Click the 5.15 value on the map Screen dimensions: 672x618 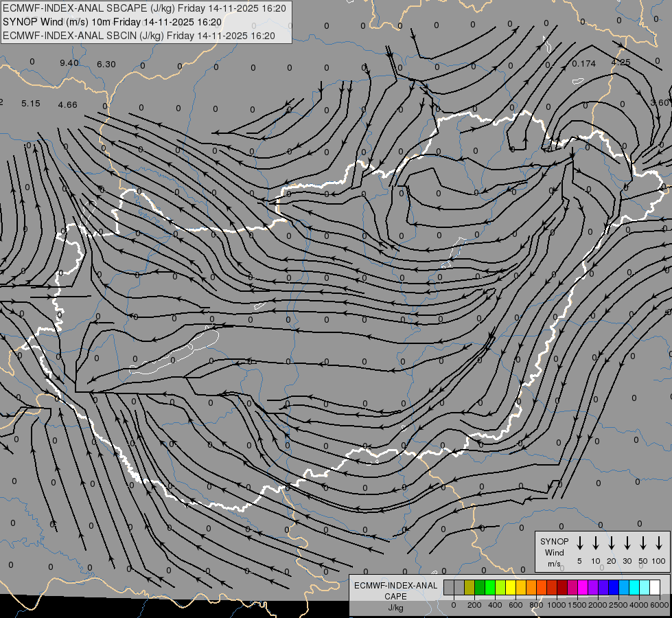[x=31, y=104]
